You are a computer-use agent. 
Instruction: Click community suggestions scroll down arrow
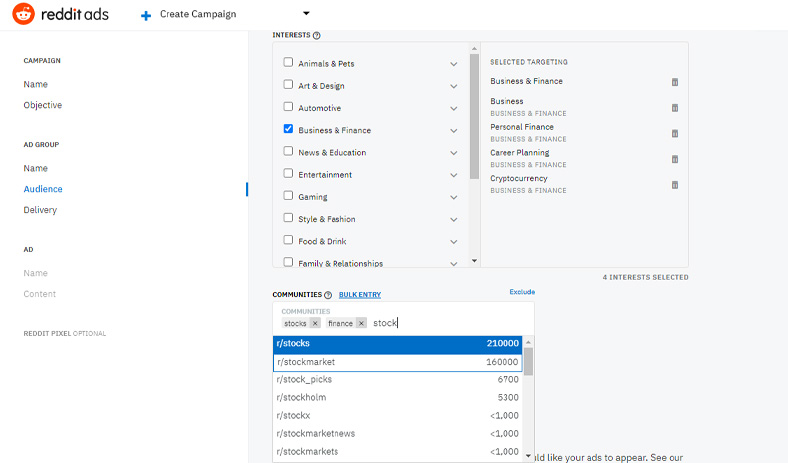[528, 456]
